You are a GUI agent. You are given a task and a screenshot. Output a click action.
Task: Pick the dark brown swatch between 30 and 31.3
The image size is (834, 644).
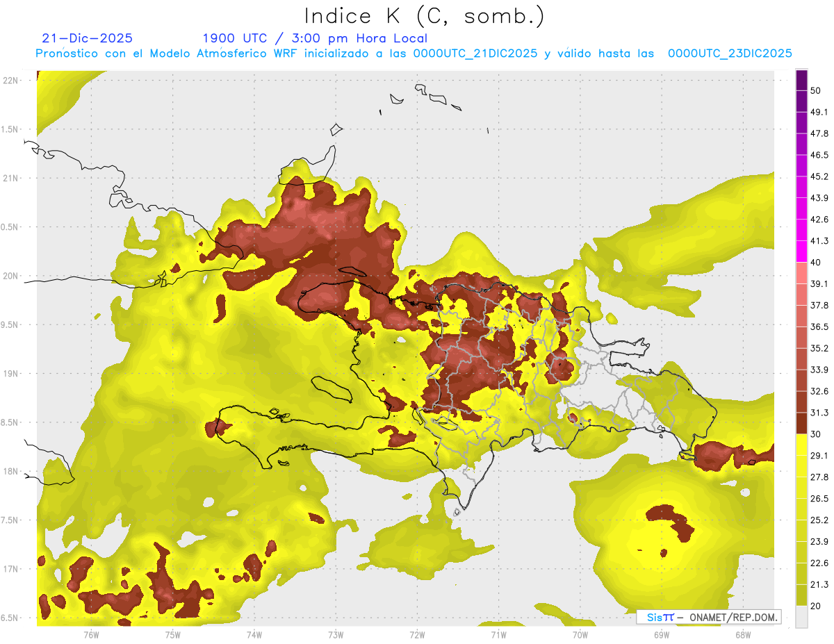(802, 424)
